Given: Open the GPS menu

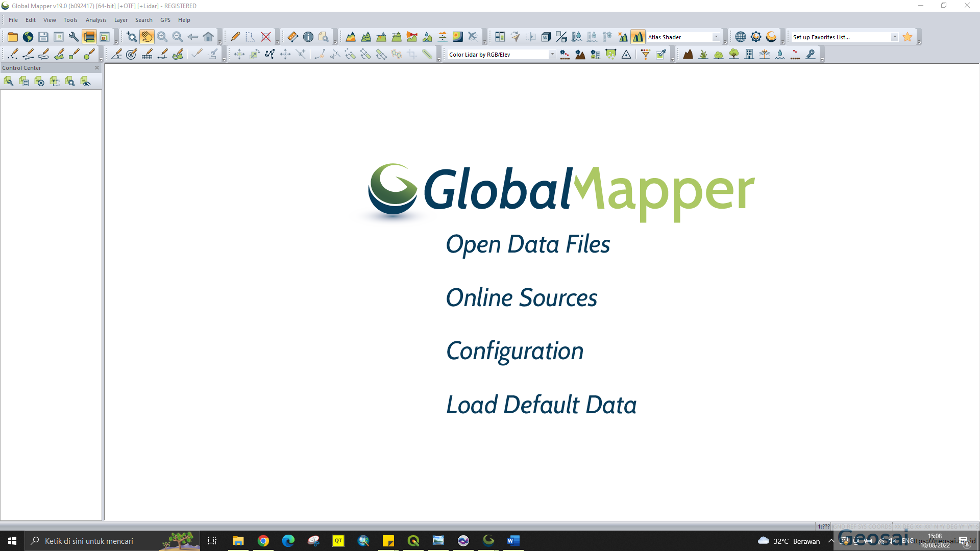Looking at the screenshot, I should 165,20.
